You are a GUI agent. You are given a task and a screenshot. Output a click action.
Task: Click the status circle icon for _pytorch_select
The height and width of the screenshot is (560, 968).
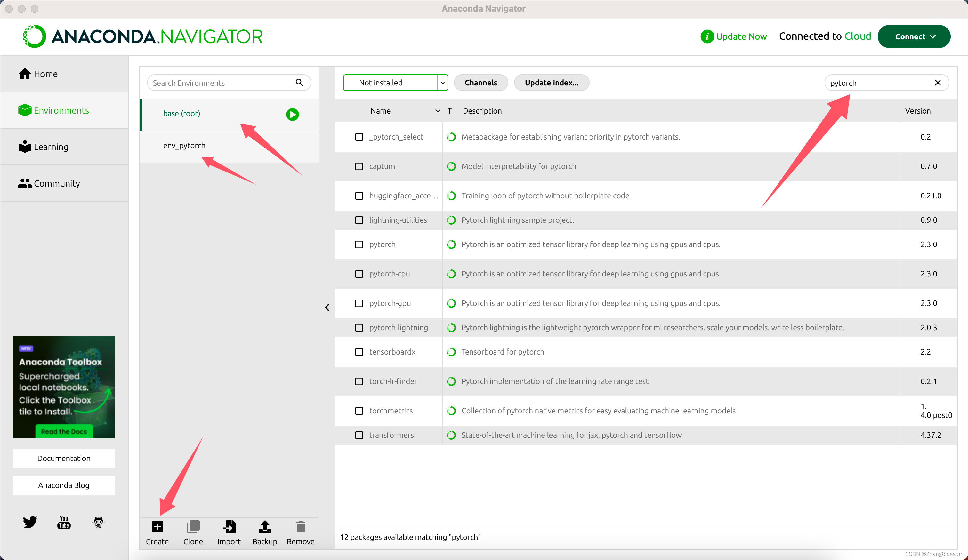pyautogui.click(x=451, y=137)
